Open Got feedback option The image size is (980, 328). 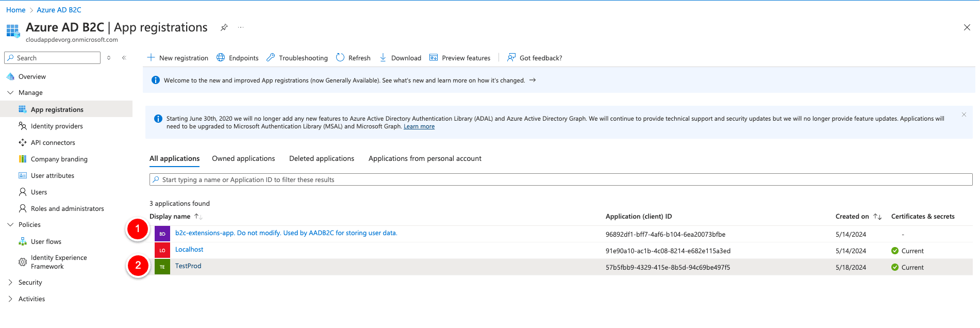[535, 58]
